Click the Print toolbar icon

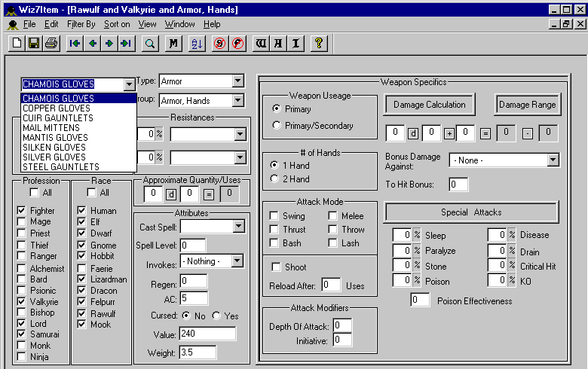[51, 44]
